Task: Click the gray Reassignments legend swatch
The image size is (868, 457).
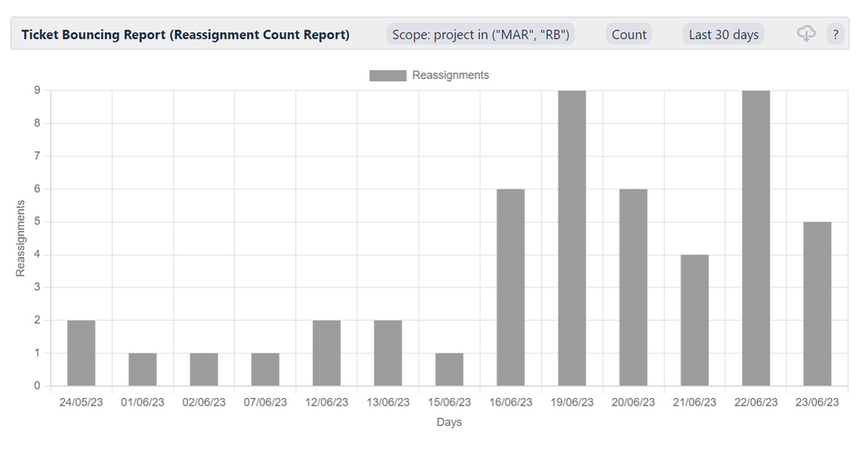Action: pyautogui.click(x=388, y=76)
